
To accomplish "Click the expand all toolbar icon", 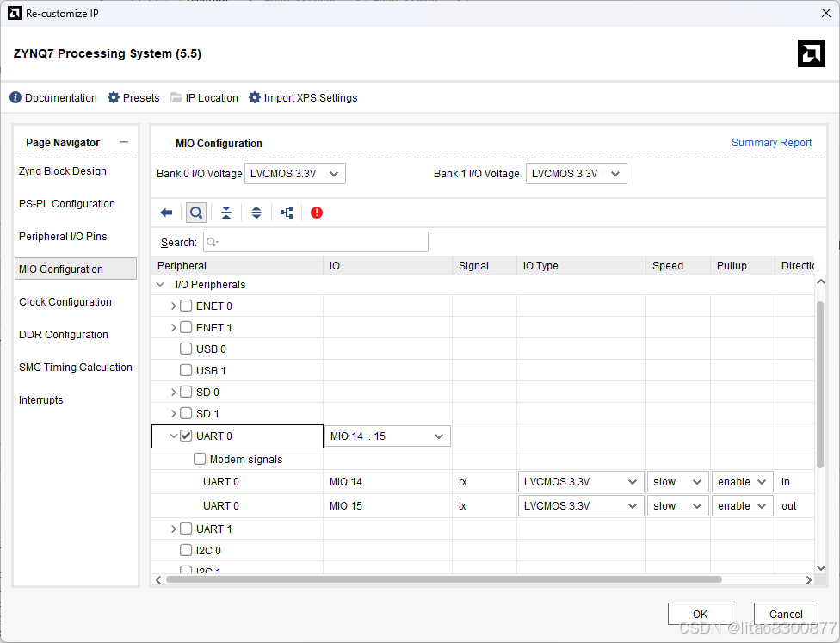I will tap(256, 213).
